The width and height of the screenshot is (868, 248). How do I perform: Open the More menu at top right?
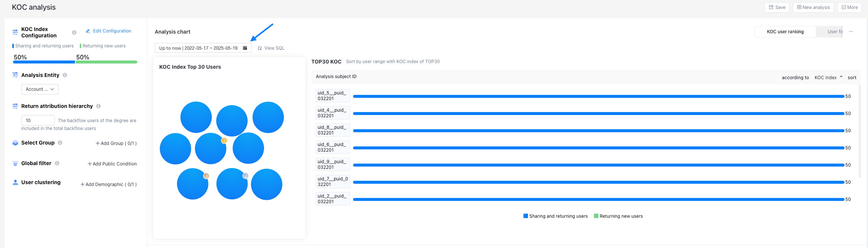pyautogui.click(x=849, y=7)
